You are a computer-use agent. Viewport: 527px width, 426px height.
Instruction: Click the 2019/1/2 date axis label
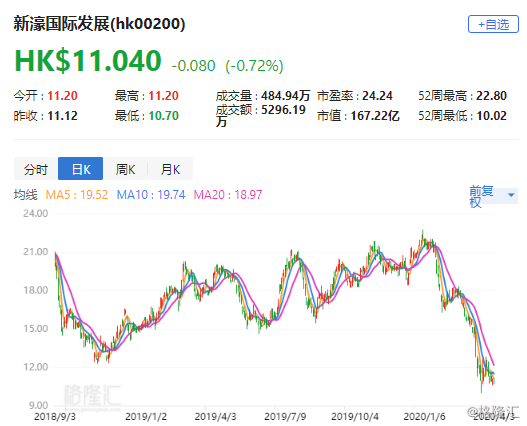coord(146,417)
